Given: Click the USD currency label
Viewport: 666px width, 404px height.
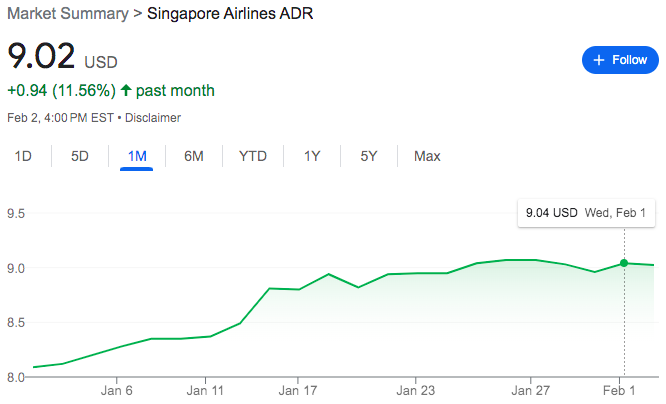Looking at the screenshot, I should (101, 62).
